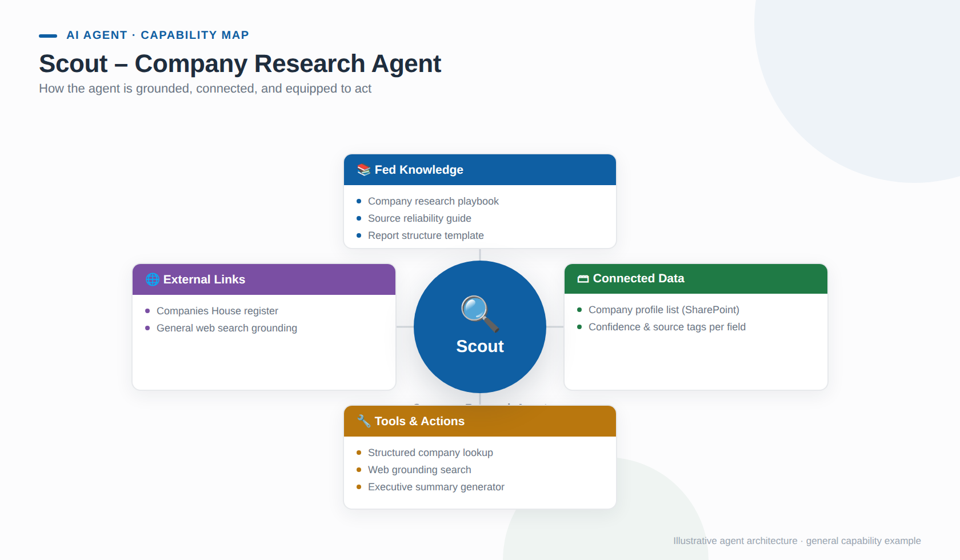
Task: Click 'Web grounding search' item
Action: [419, 470]
